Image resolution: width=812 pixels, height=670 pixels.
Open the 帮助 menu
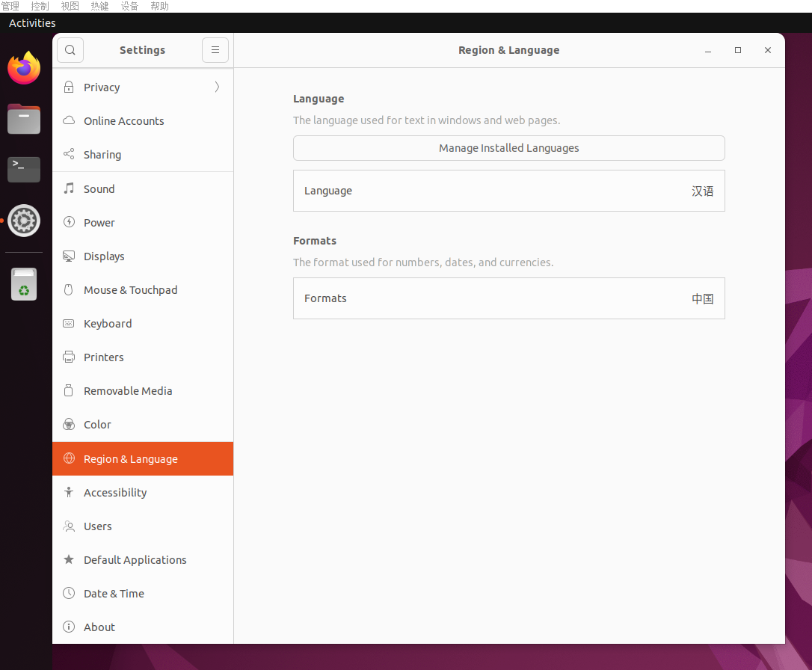(x=159, y=6)
